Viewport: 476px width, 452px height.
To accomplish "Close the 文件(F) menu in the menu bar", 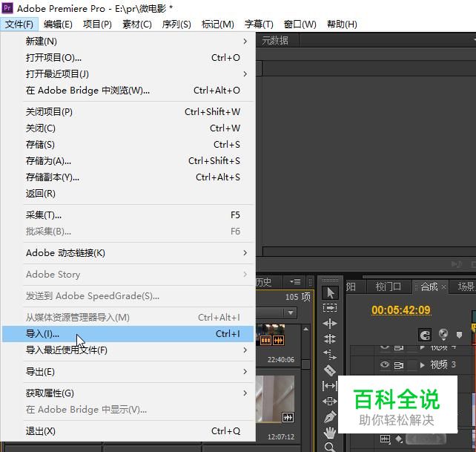I will click(19, 24).
